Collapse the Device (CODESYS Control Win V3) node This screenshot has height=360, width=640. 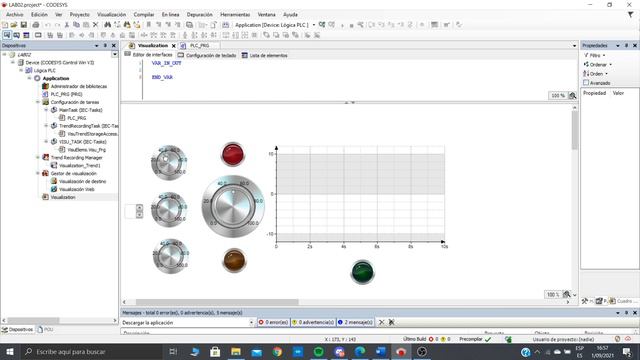(13, 62)
